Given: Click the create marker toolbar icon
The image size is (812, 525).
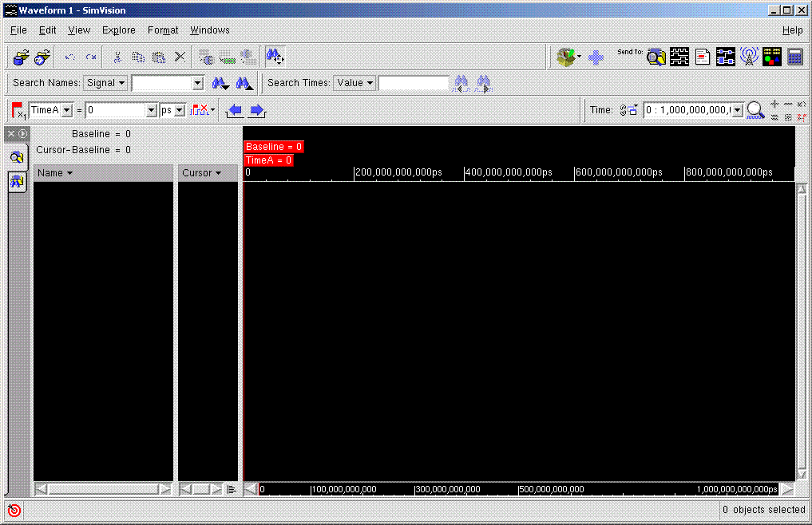Looking at the screenshot, I should pyautogui.click(x=227, y=58).
